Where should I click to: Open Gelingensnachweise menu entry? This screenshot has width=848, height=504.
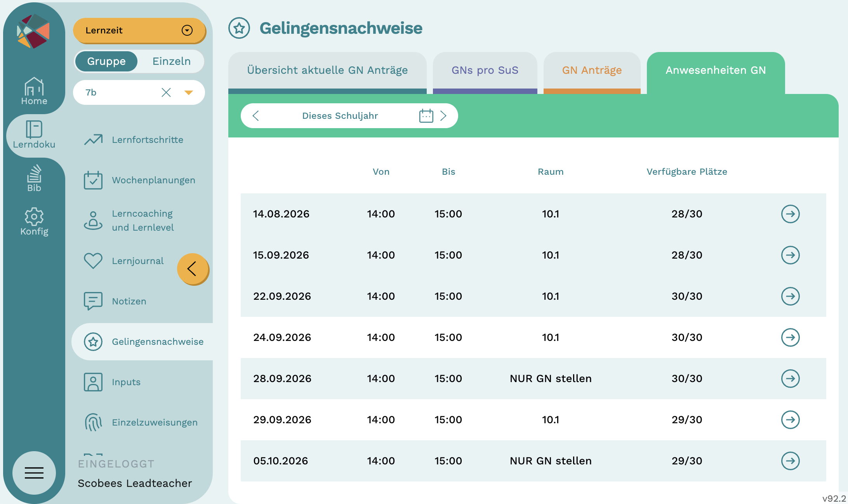pos(142,342)
